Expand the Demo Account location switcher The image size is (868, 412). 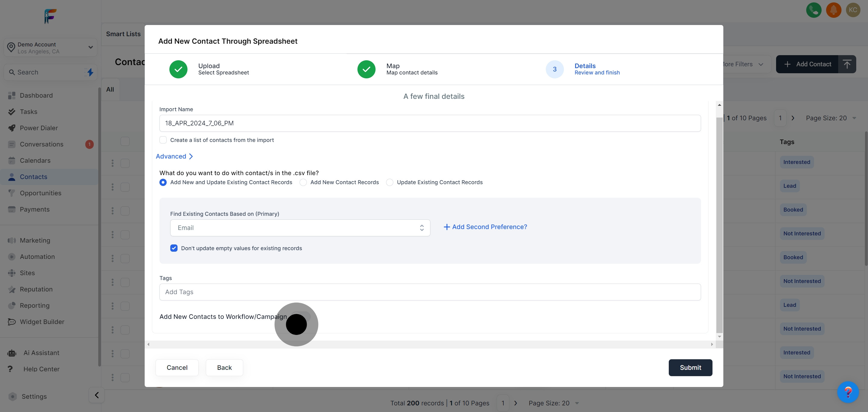[51, 48]
